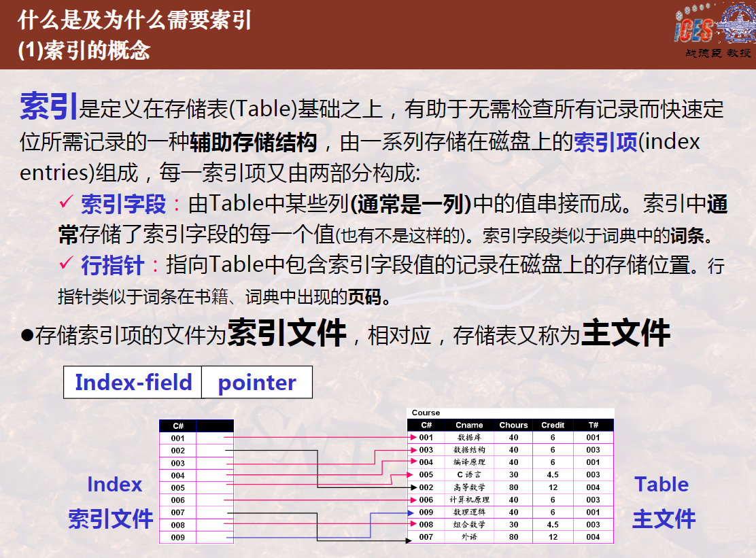This screenshot has width=756, height=558.
Task: Click the 004 entry in the index table
Action: click(178, 476)
